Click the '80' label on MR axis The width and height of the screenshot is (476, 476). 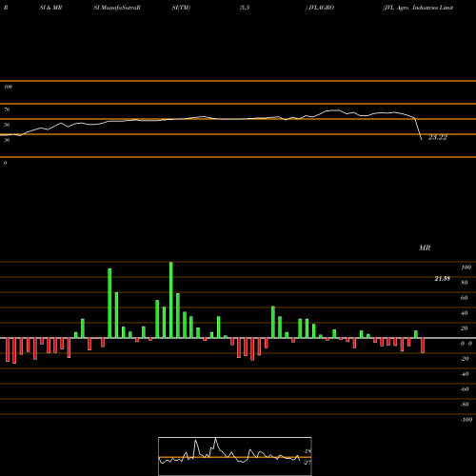(x=465, y=283)
